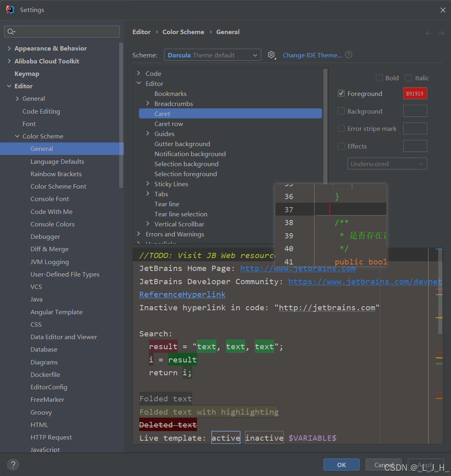
Task: Click the scheme tree scrollbar
Action: (325, 126)
